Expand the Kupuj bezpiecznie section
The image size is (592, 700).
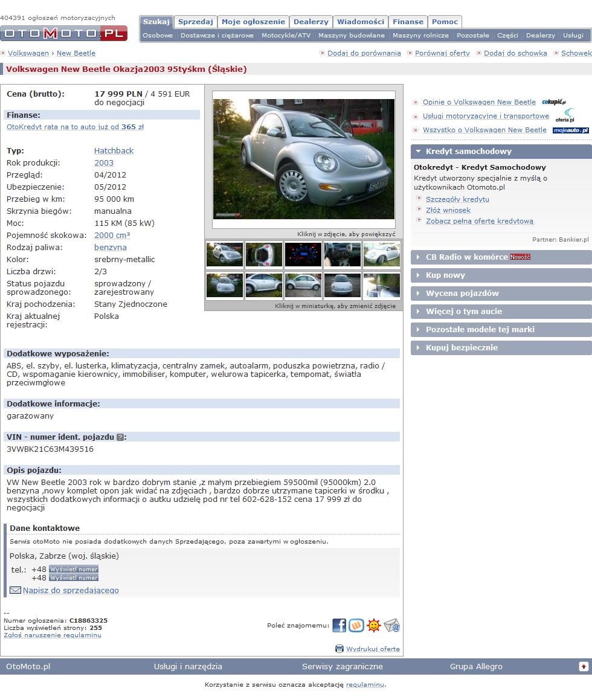click(501, 347)
